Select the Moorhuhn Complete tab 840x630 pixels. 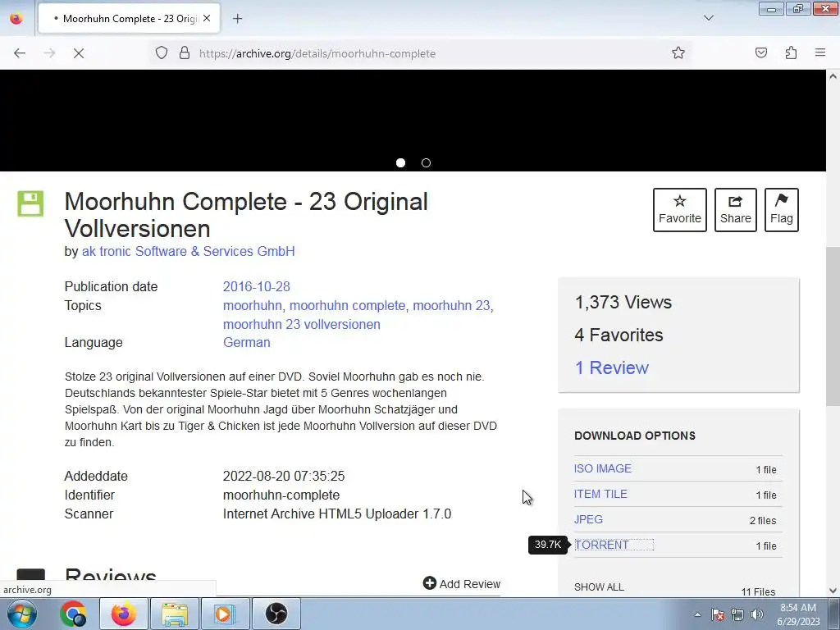click(129, 19)
